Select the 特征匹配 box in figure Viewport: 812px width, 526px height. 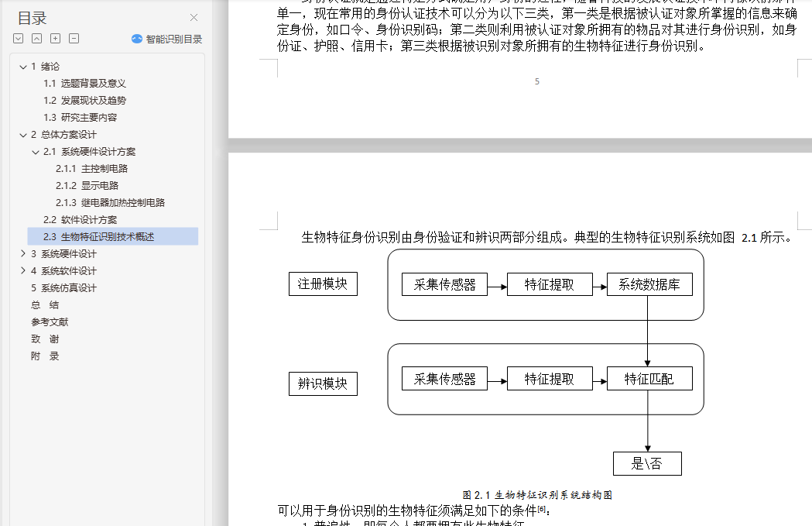649,379
